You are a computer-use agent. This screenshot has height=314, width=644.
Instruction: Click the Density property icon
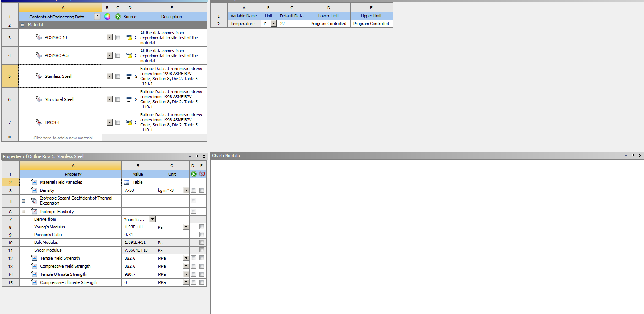(34, 190)
